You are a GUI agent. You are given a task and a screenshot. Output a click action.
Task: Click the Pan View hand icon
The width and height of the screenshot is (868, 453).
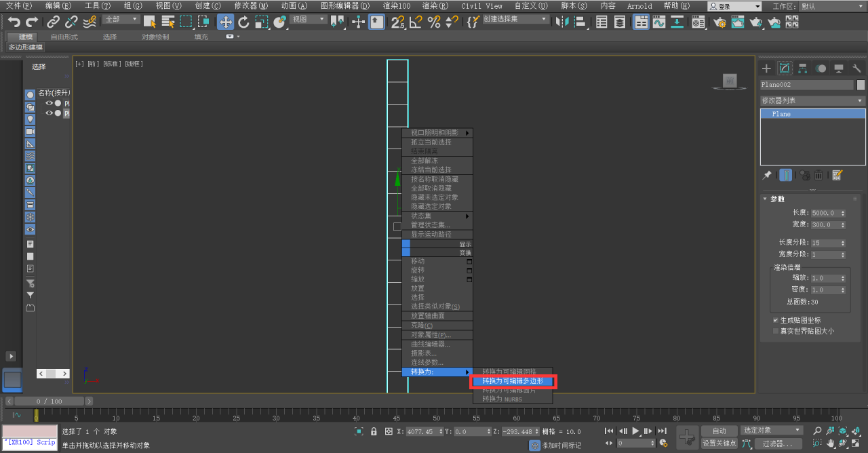[830, 444]
